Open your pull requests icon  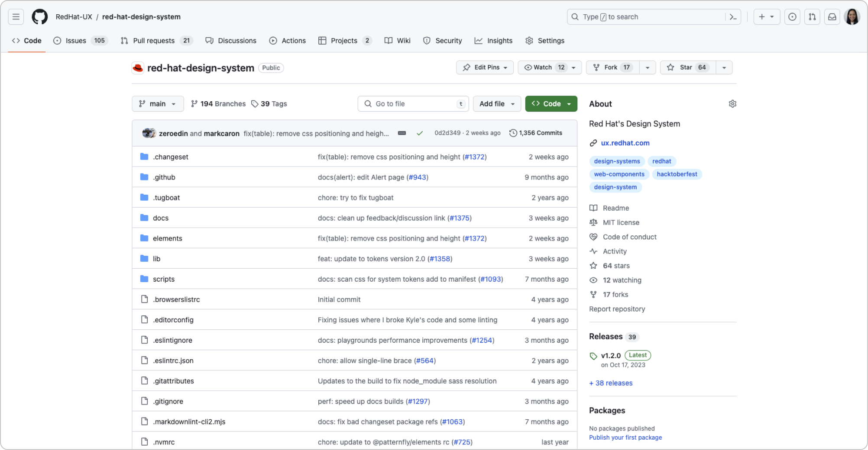point(812,16)
